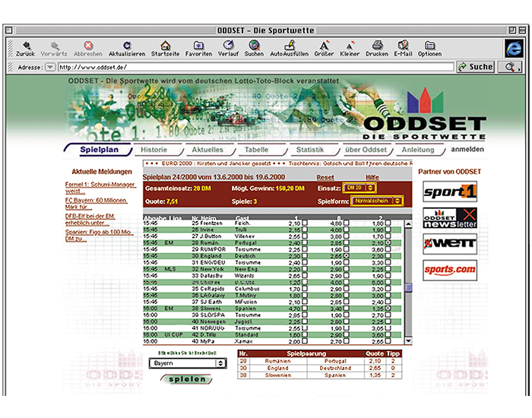The width and height of the screenshot is (532, 418).
Task: Select the England Deutschland row in tip slip
Action: 320,368
